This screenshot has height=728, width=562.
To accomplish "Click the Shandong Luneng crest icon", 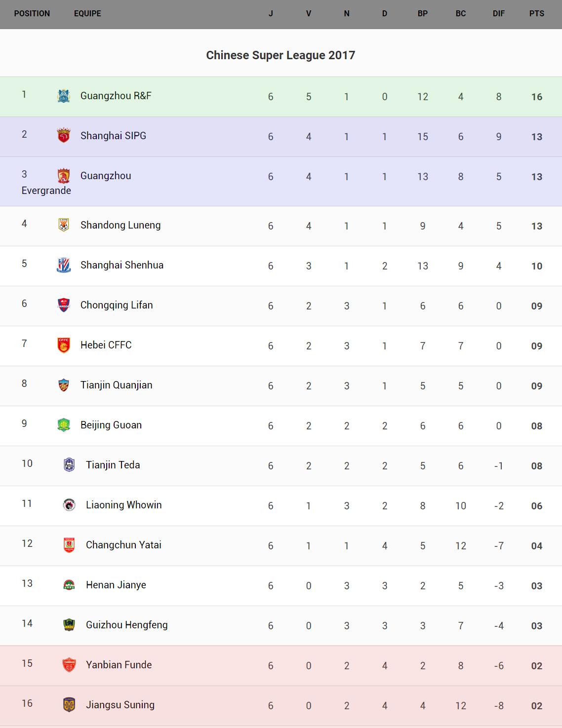I will (x=64, y=225).
